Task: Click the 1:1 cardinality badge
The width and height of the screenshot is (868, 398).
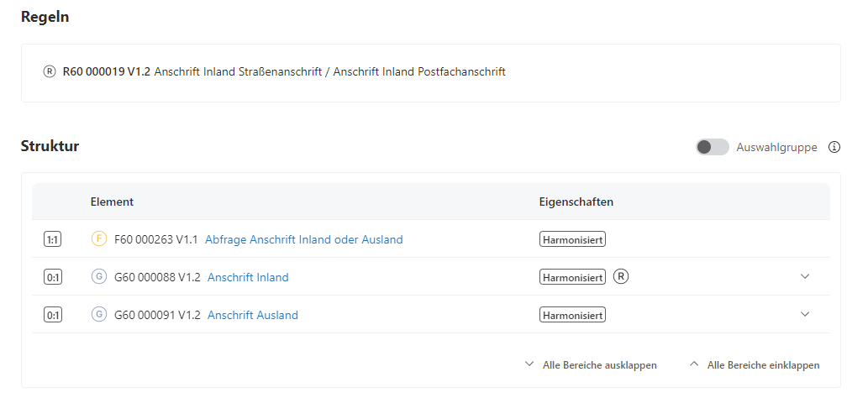Action: pyautogui.click(x=53, y=239)
